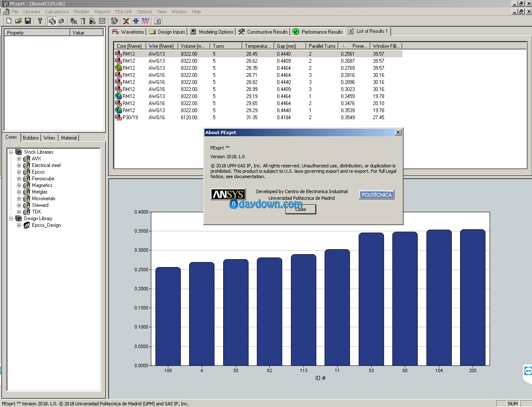Viewport: 532px width, 407px height.
Task: Close the About PExprt dialog
Action: click(x=300, y=209)
